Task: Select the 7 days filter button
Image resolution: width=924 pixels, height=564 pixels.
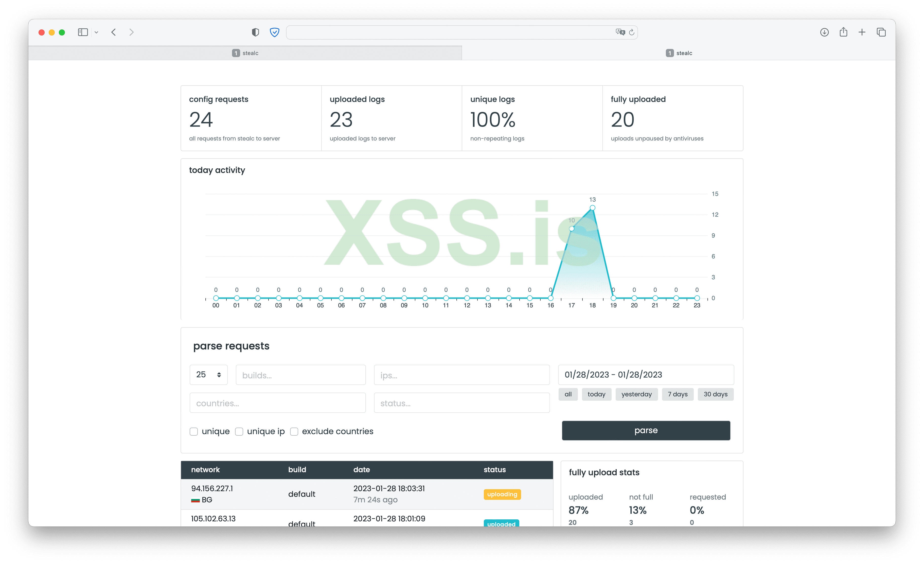Action: [x=678, y=394]
